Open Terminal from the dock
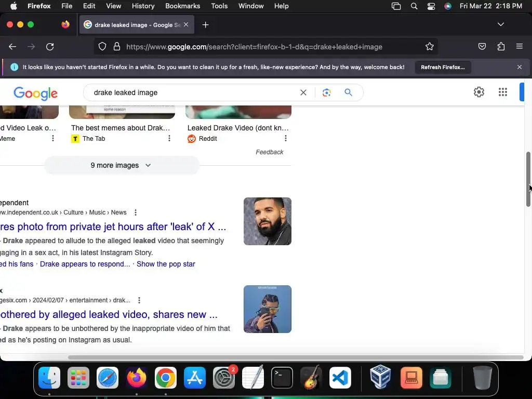Screen dimensions: 532x399 coord(282,378)
